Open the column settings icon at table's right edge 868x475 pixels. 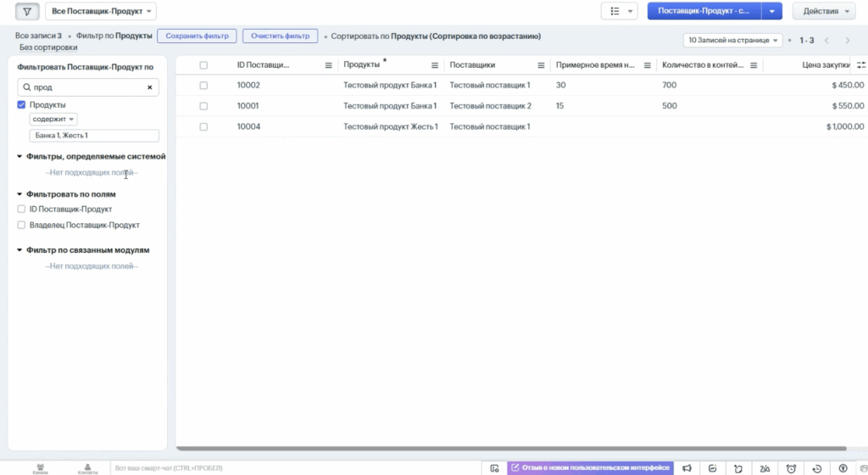click(861, 65)
